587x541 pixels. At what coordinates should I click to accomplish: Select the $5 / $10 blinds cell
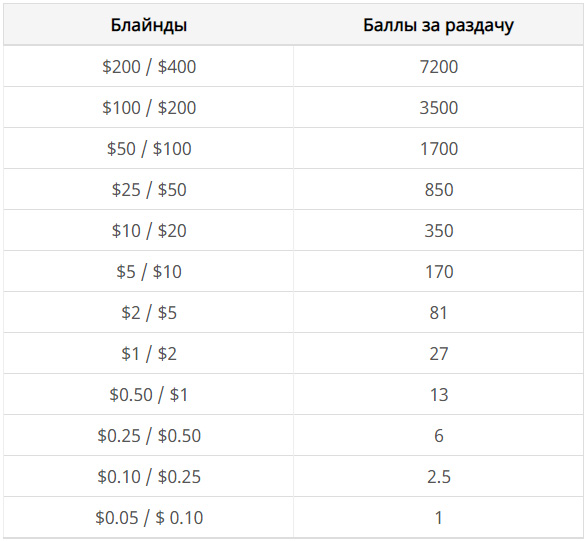pos(149,271)
